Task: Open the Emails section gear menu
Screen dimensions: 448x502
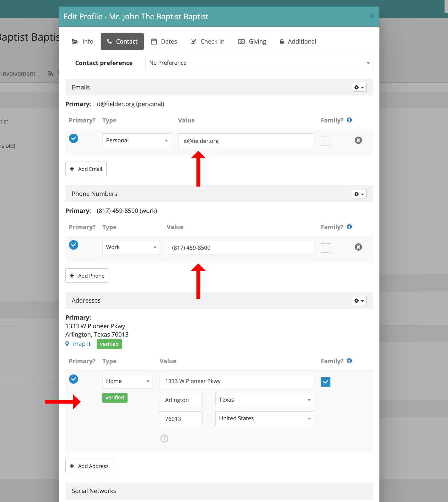Action: pos(359,88)
